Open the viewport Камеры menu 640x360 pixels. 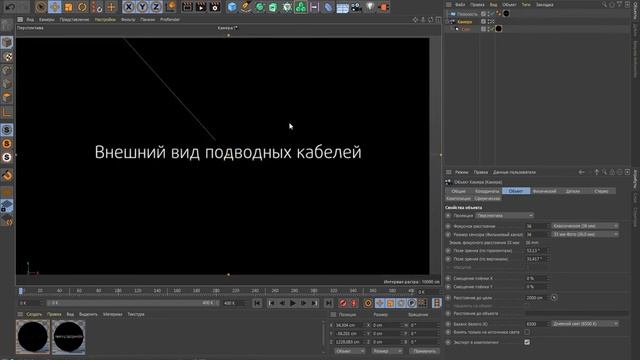(47, 20)
